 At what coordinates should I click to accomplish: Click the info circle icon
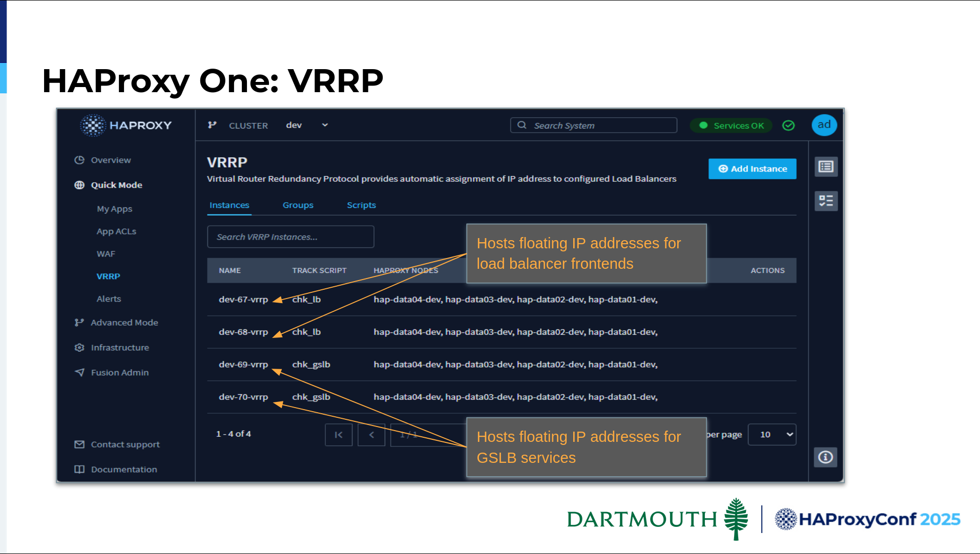coord(825,457)
